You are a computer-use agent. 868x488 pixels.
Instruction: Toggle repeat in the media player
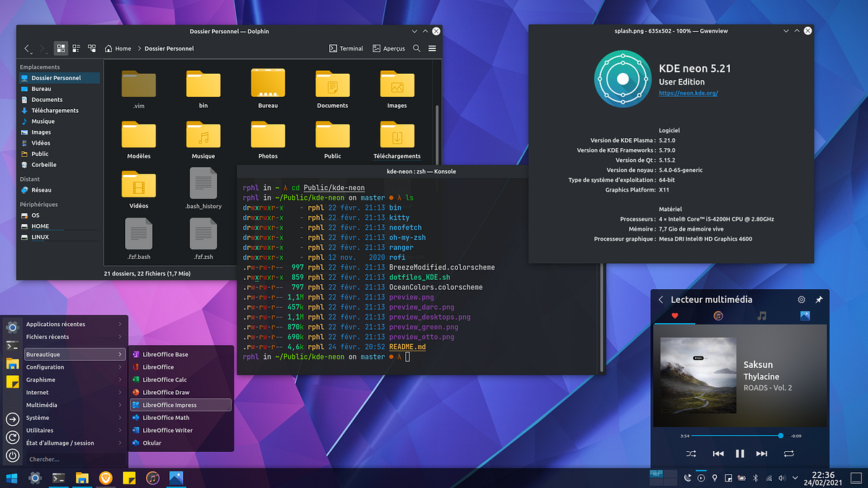pyautogui.click(x=788, y=453)
